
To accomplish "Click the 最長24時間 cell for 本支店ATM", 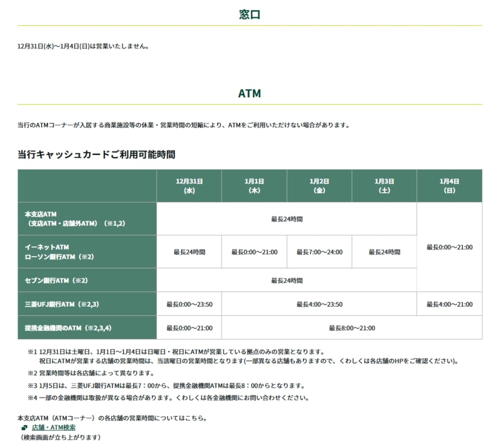I will [286, 218].
